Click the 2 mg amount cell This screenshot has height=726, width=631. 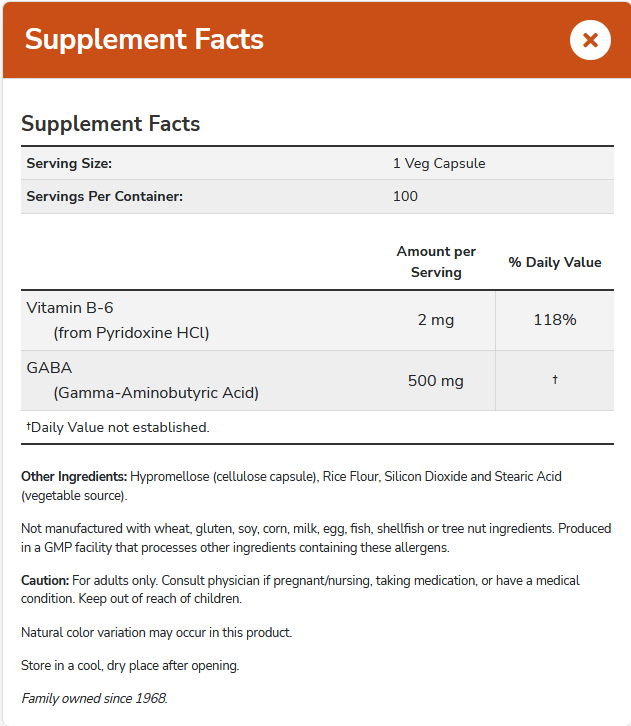[436, 320]
